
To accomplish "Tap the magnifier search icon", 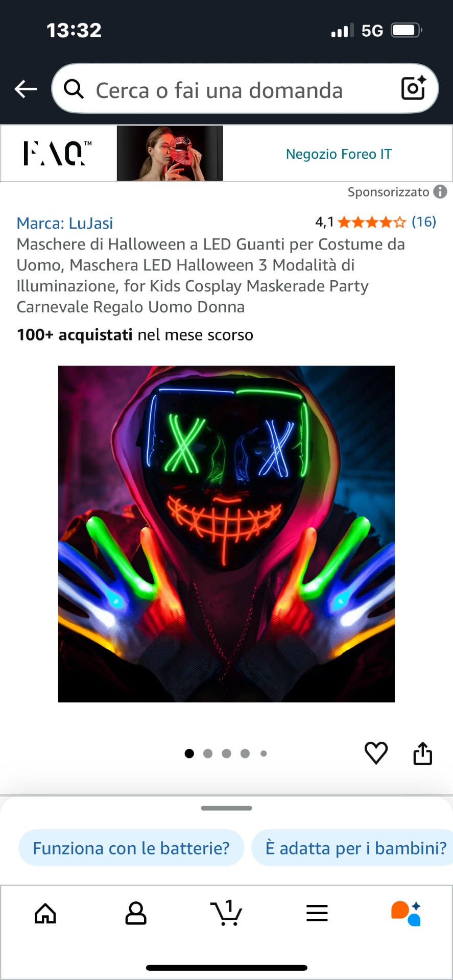I will tap(74, 89).
